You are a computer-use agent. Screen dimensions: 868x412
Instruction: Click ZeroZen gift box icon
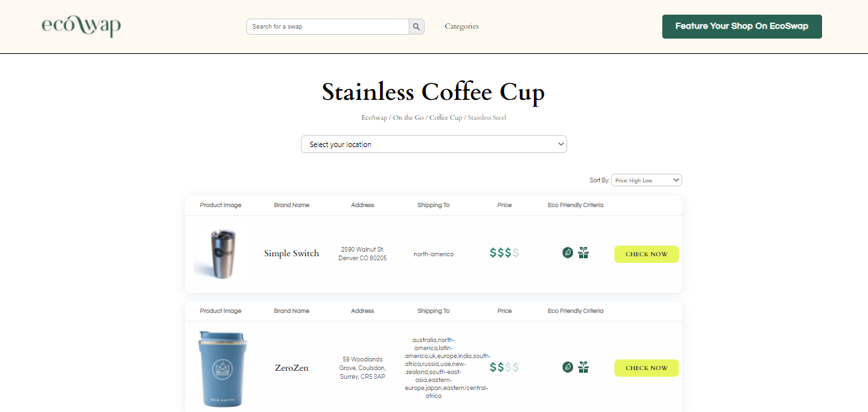tap(584, 367)
